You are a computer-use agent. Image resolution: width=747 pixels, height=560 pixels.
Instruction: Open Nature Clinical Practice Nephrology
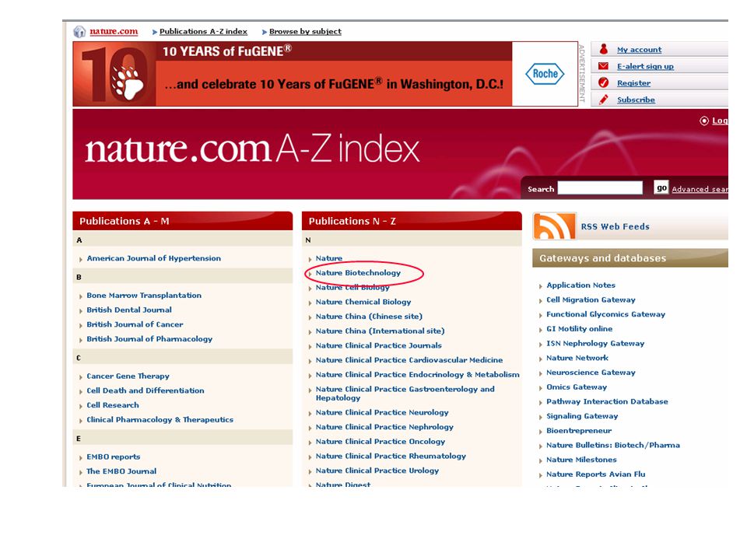(x=384, y=427)
